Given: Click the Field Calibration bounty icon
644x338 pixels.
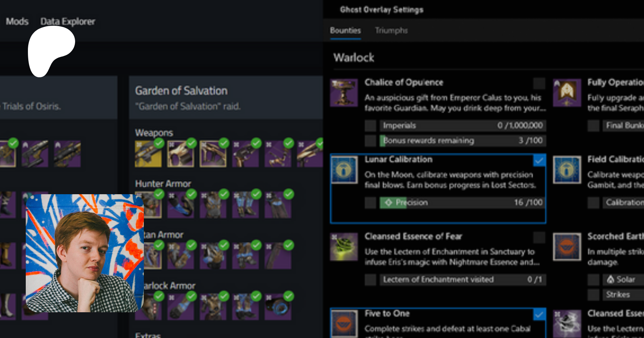Looking at the screenshot, I should (x=567, y=170).
